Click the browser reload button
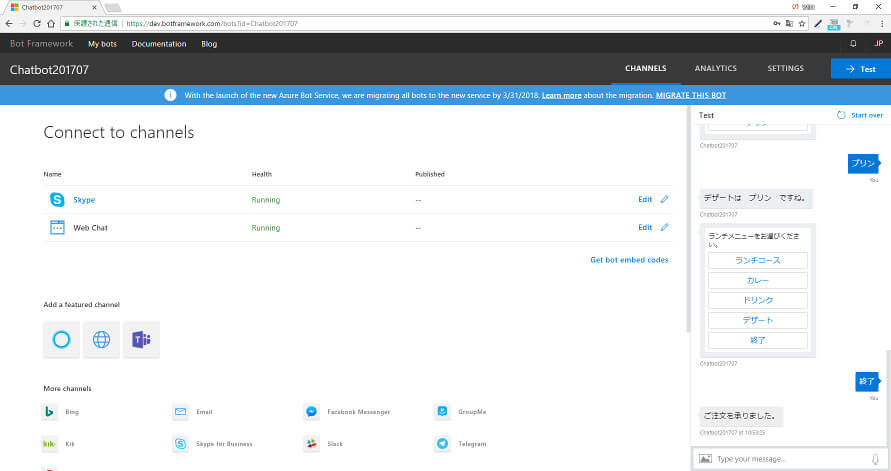 [37, 23]
